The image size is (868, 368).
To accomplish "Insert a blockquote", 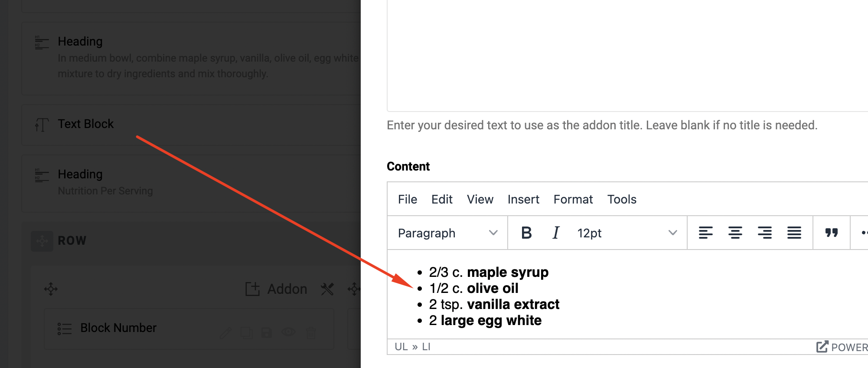I will pos(831,233).
